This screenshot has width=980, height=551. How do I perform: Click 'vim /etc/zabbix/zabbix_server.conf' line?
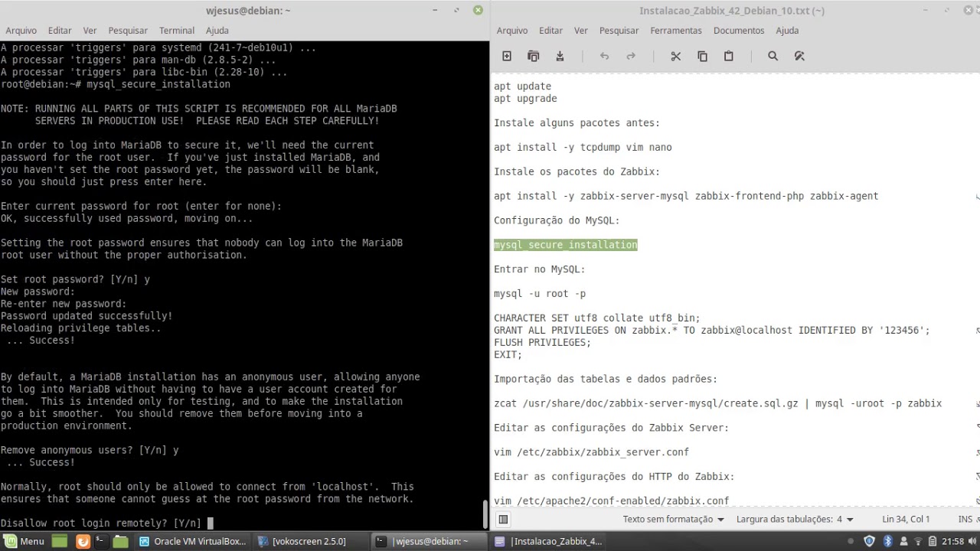[x=591, y=452]
